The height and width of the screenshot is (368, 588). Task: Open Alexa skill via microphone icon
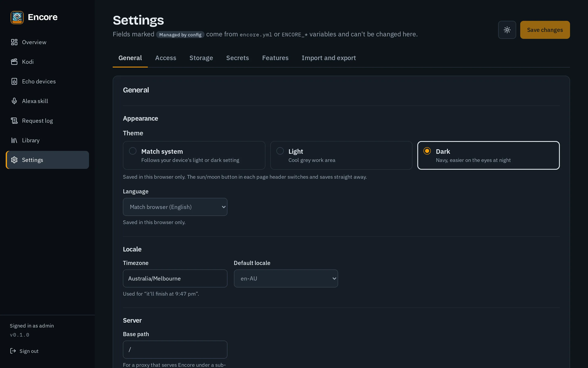tap(14, 101)
